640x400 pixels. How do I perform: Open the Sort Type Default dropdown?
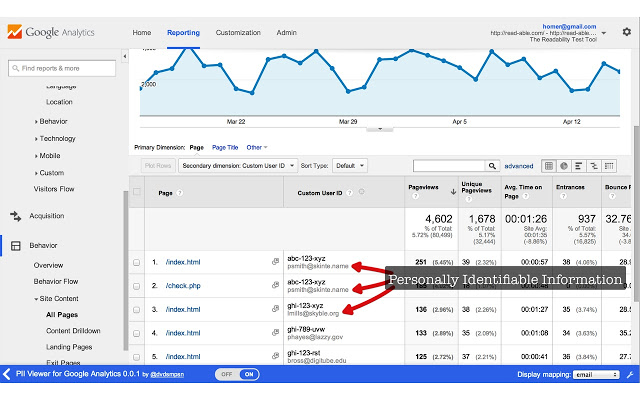[x=350, y=166]
